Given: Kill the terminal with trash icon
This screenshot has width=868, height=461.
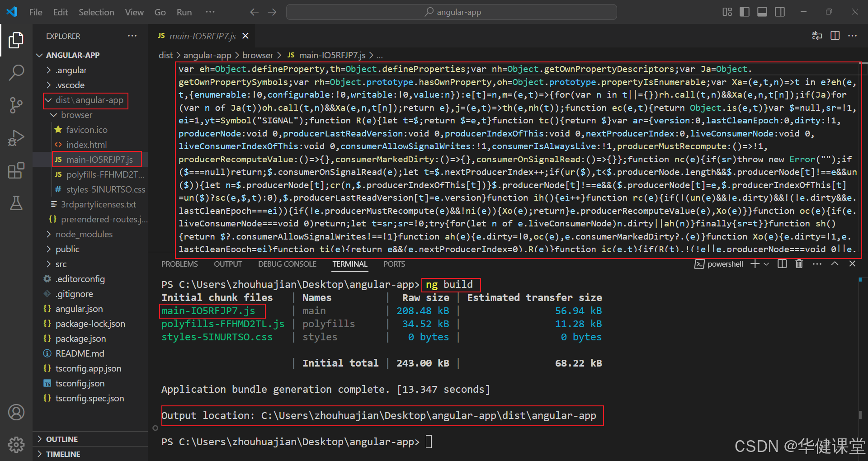Looking at the screenshot, I should [799, 264].
